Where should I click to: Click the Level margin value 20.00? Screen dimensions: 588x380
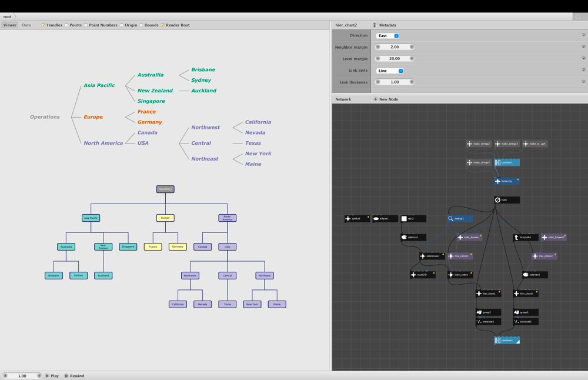coord(395,58)
